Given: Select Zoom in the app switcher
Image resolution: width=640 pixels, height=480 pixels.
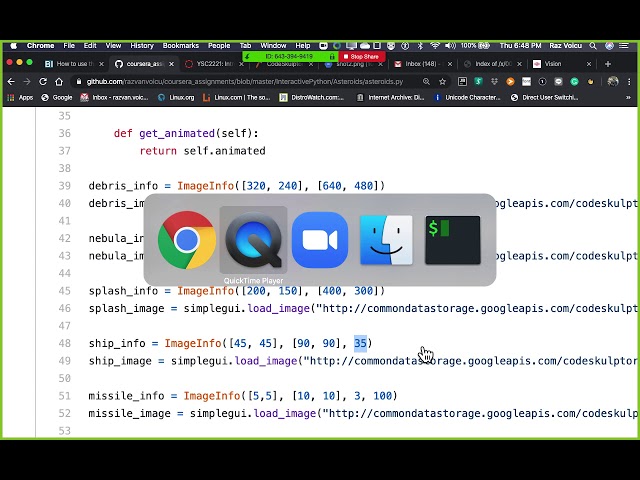Looking at the screenshot, I should click(320, 240).
